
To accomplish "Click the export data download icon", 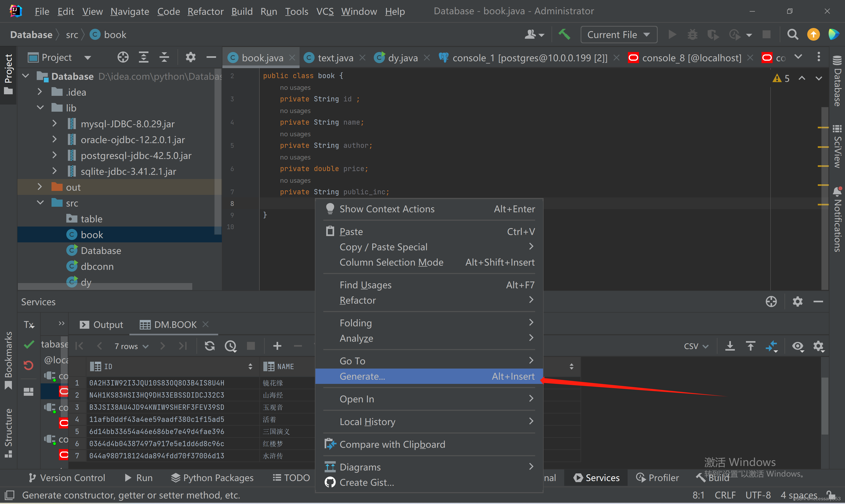I will point(730,346).
